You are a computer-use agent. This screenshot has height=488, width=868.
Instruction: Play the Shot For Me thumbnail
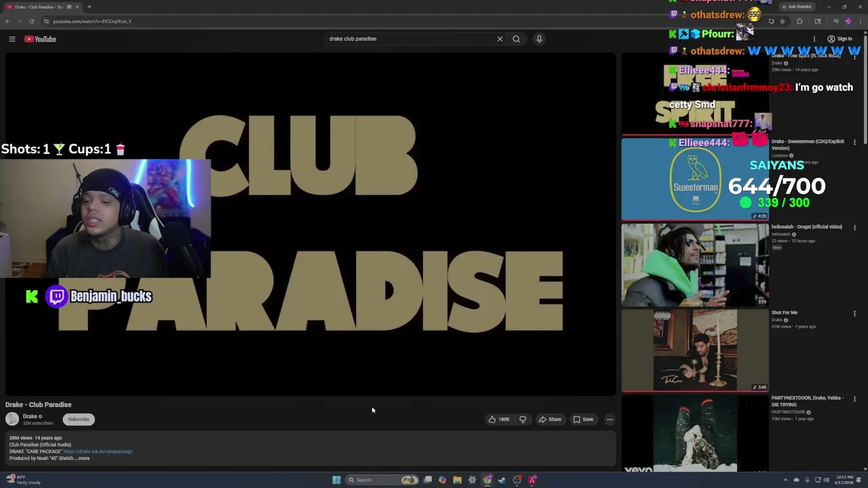[x=695, y=350]
